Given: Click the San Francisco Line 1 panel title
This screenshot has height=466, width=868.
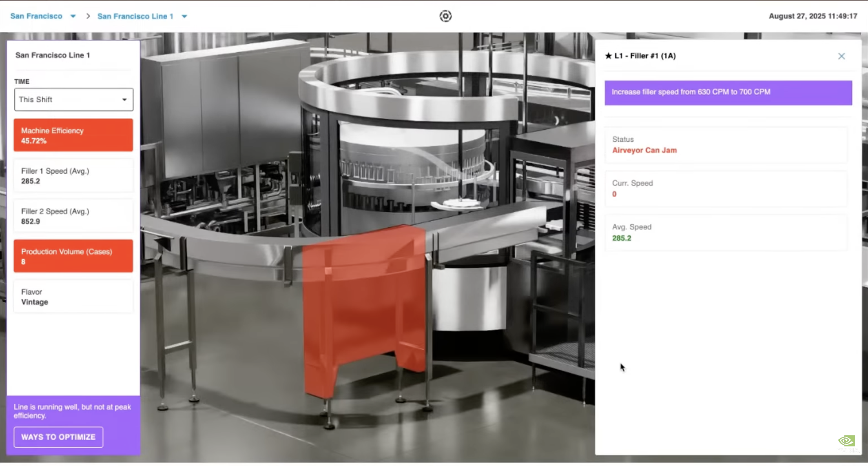Looking at the screenshot, I should point(53,55).
